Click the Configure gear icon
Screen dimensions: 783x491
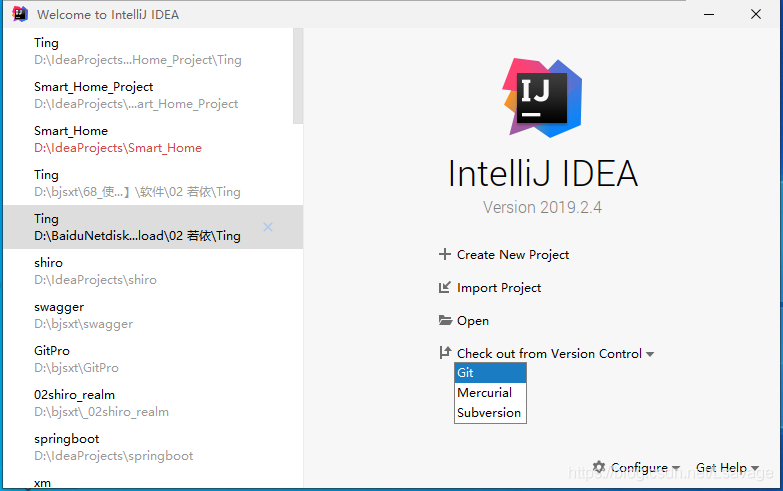click(599, 467)
